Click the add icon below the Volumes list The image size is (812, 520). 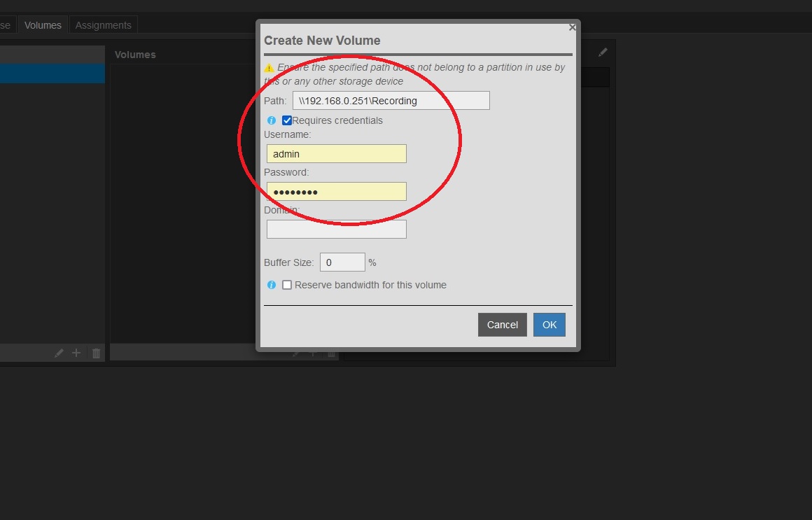point(312,353)
